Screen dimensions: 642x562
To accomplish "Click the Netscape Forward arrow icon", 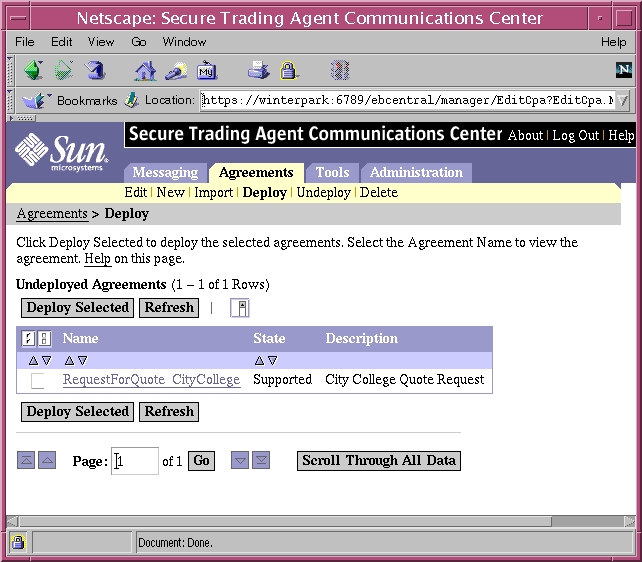I will click(x=63, y=70).
